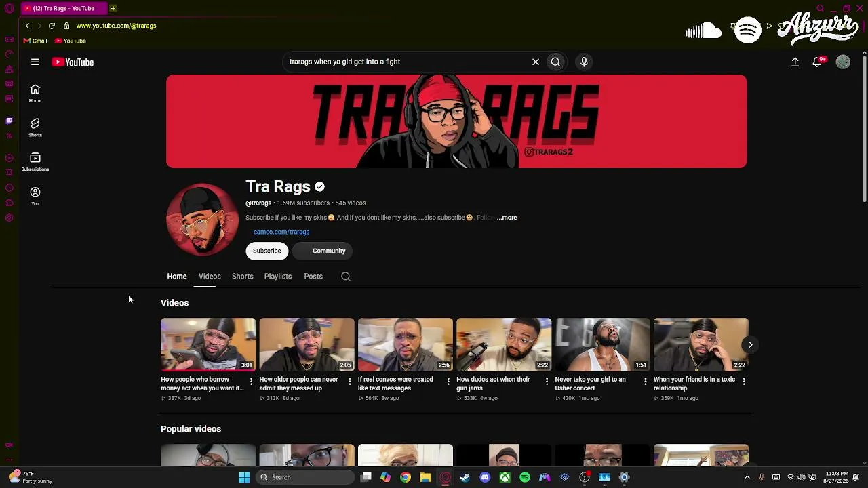The width and height of the screenshot is (868, 488).
Task: Open Discord from the taskbar
Action: [x=485, y=477]
